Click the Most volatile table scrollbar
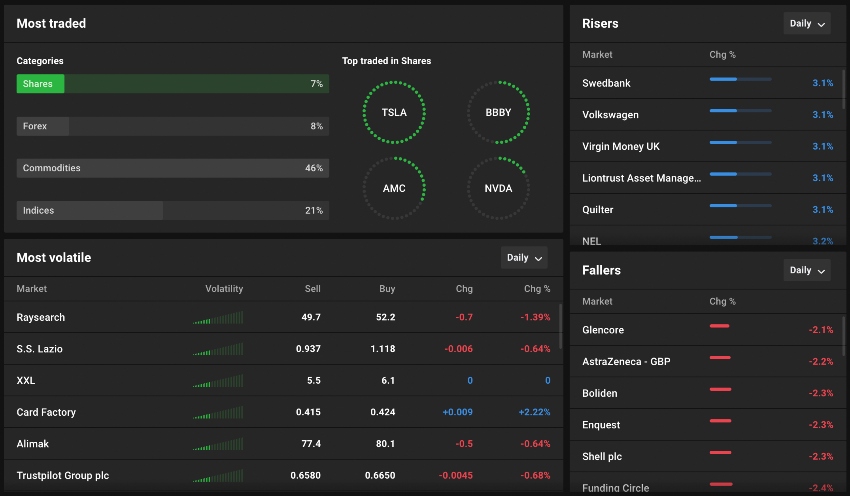 pyautogui.click(x=561, y=326)
